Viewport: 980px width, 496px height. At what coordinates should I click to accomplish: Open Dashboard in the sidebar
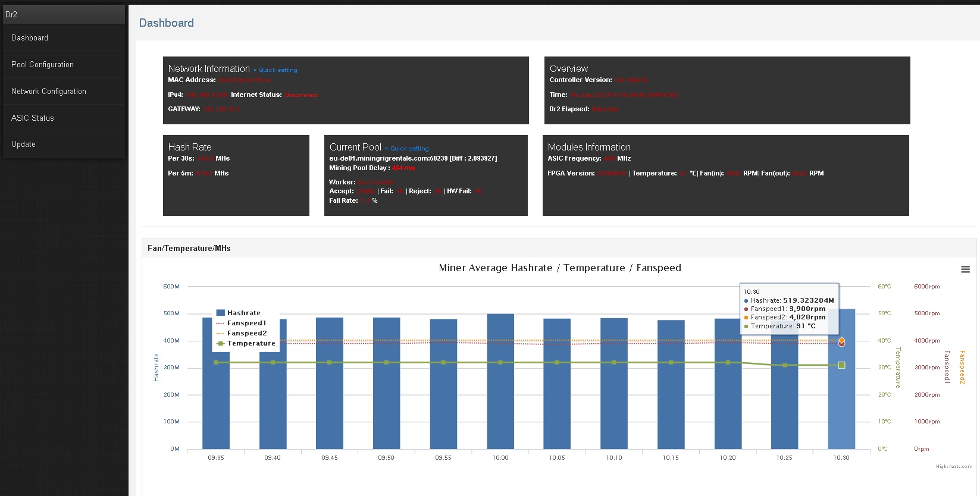click(30, 37)
